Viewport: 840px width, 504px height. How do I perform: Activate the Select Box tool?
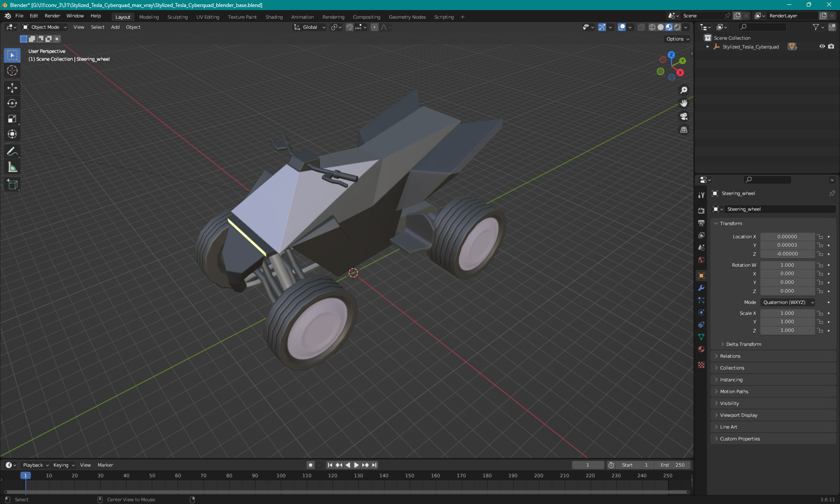[12, 55]
